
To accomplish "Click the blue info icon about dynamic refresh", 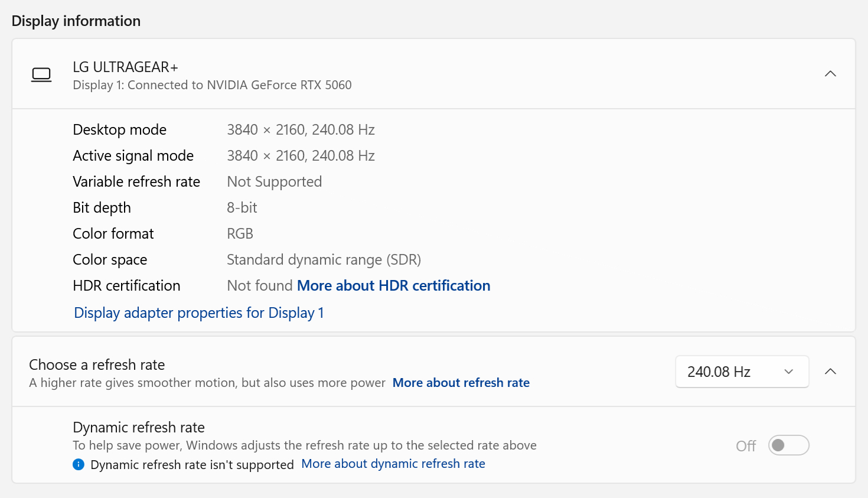I will 79,464.
